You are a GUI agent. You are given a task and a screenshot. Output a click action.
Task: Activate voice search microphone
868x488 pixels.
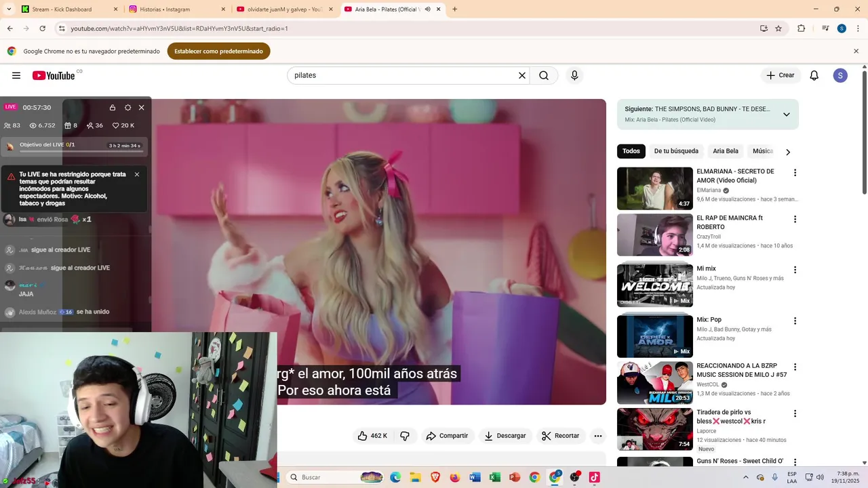(574, 75)
